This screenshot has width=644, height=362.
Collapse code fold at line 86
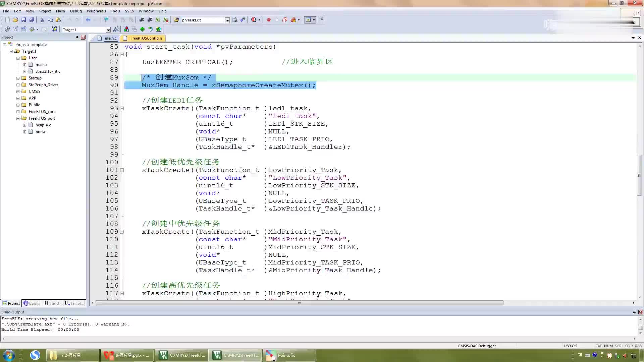point(122,54)
